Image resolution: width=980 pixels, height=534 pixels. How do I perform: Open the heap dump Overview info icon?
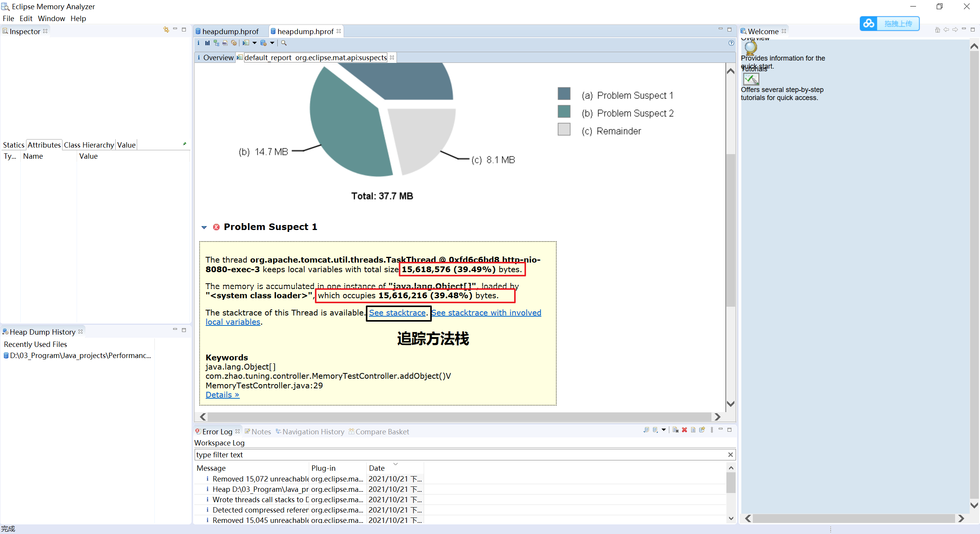tap(198, 43)
